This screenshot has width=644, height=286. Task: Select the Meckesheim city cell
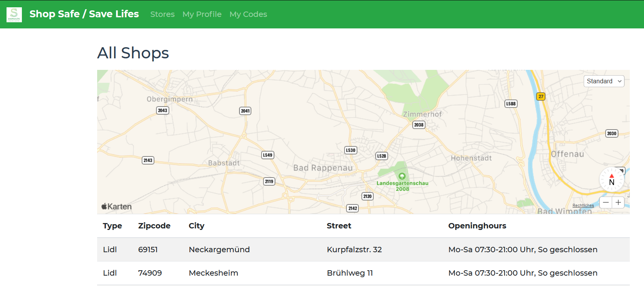[x=214, y=273]
